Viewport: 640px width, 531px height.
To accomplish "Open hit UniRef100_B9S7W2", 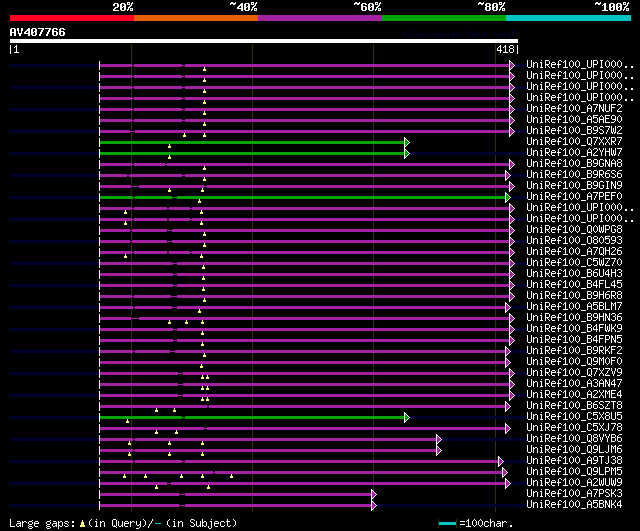I will point(574,131).
